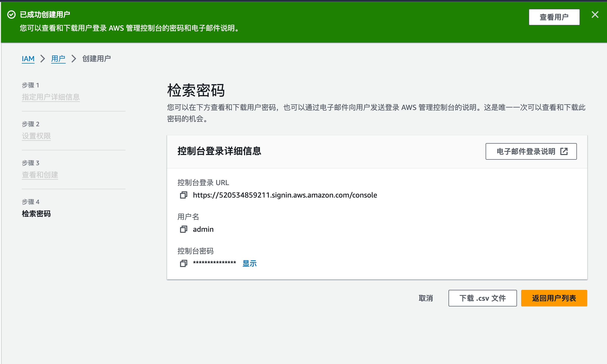Click the 用户名 label
Image resolution: width=607 pixels, height=364 pixels.
tap(188, 217)
